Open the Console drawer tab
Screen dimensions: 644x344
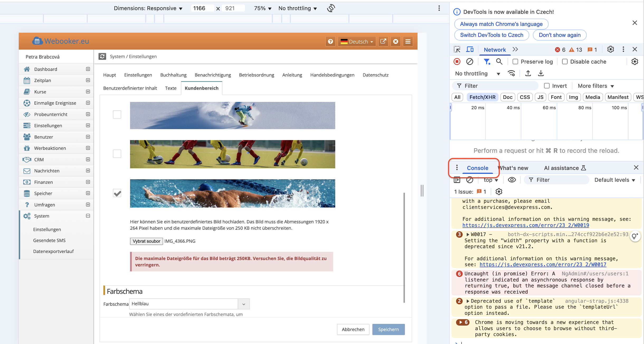(x=477, y=168)
